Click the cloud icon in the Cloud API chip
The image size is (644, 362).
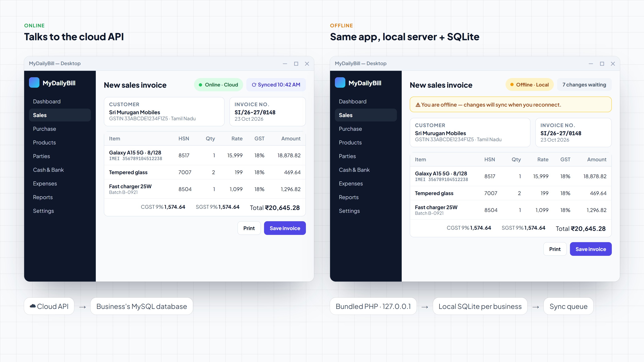tap(33, 306)
